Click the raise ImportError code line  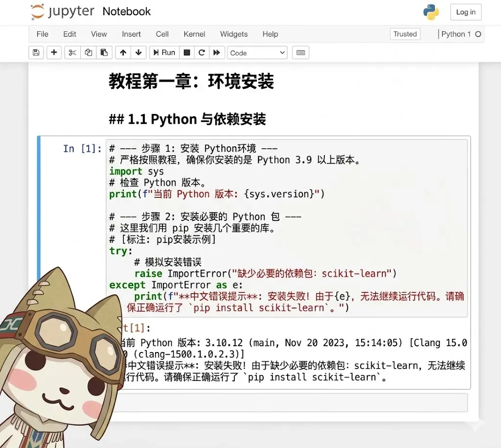265,274
